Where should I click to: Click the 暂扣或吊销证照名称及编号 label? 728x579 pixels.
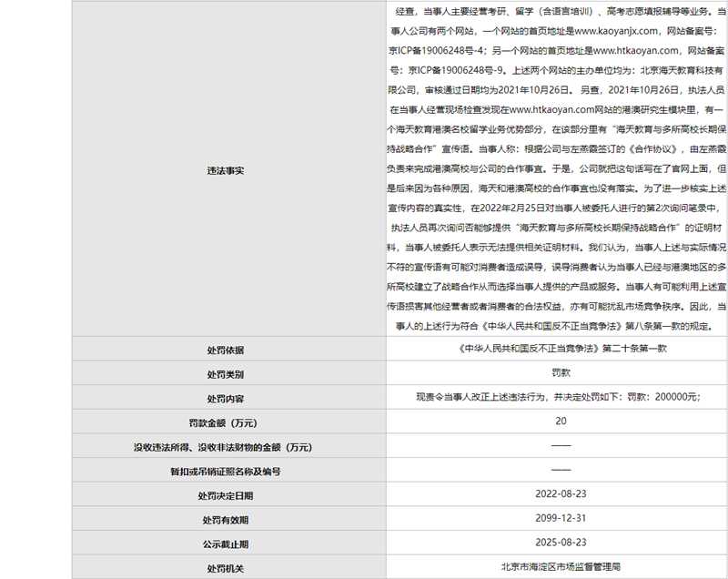[x=225, y=472]
